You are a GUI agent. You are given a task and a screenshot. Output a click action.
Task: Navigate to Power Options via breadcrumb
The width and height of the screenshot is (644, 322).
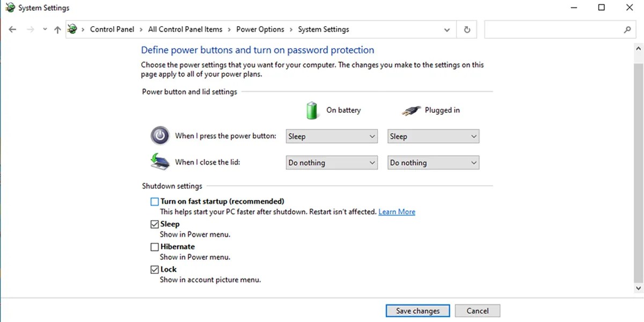tap(260, 30)
